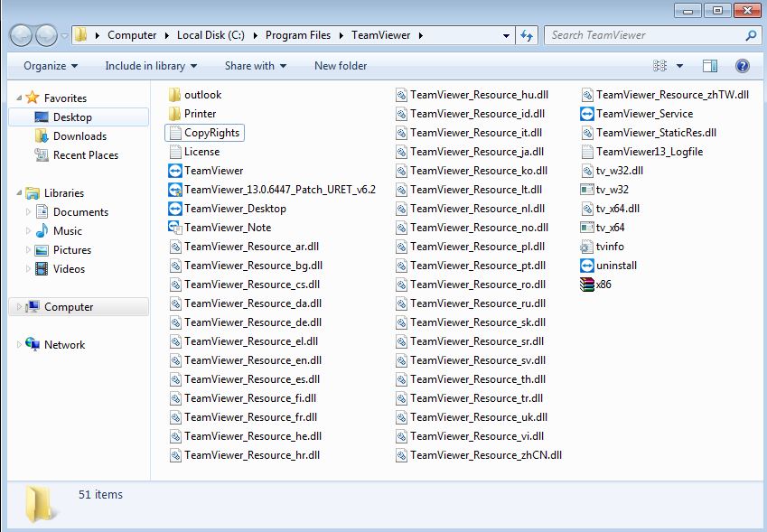
Task: Select TeamViewer_Resource_hu.dll file
Action: coord(472,95)
